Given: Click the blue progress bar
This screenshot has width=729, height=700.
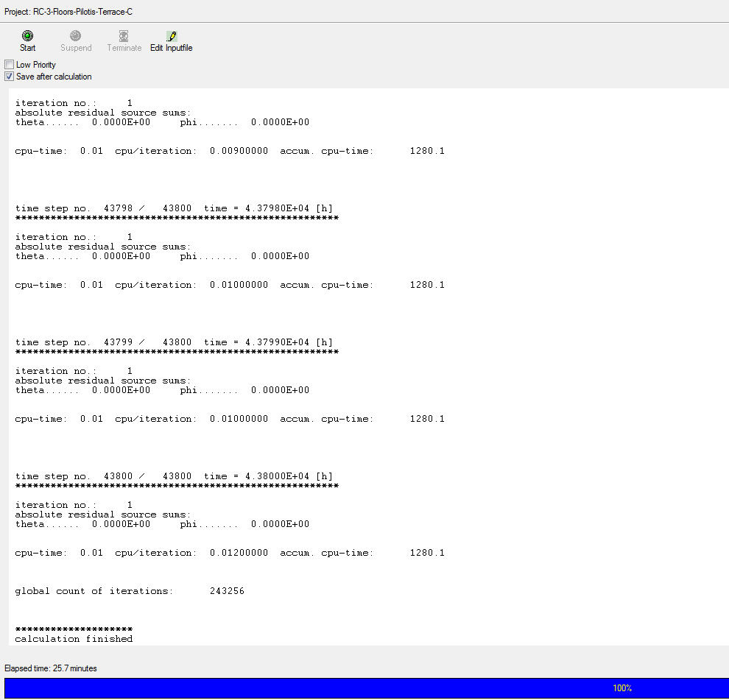Looking at the screenshot, I should [295, 688].
